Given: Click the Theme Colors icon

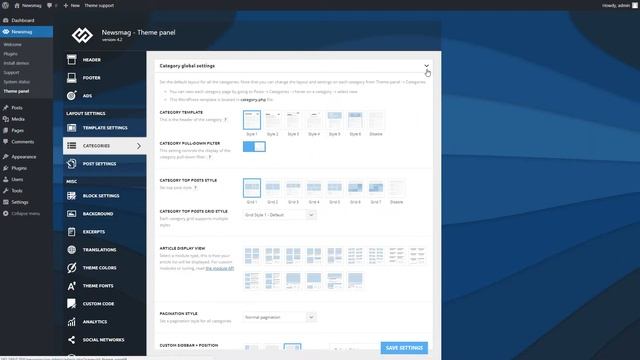Looking at the screenshot, I should 71,268.
